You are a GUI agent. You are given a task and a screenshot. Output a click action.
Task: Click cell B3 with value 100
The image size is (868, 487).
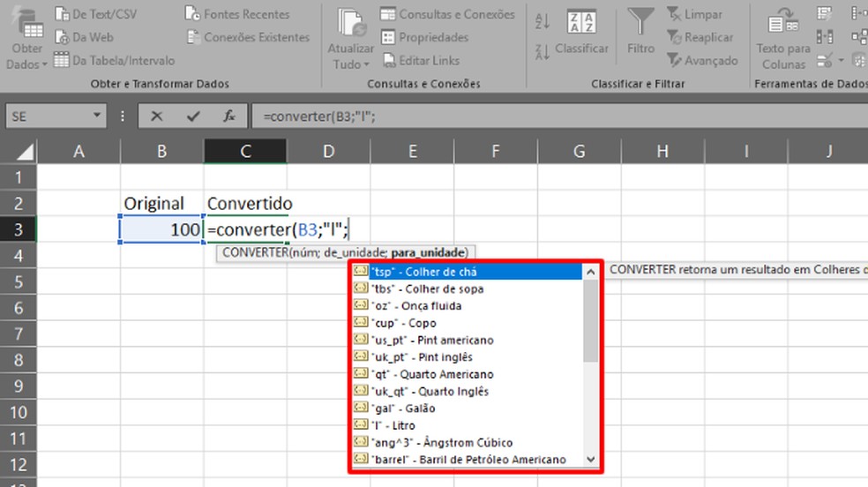[x=161, y=229]
